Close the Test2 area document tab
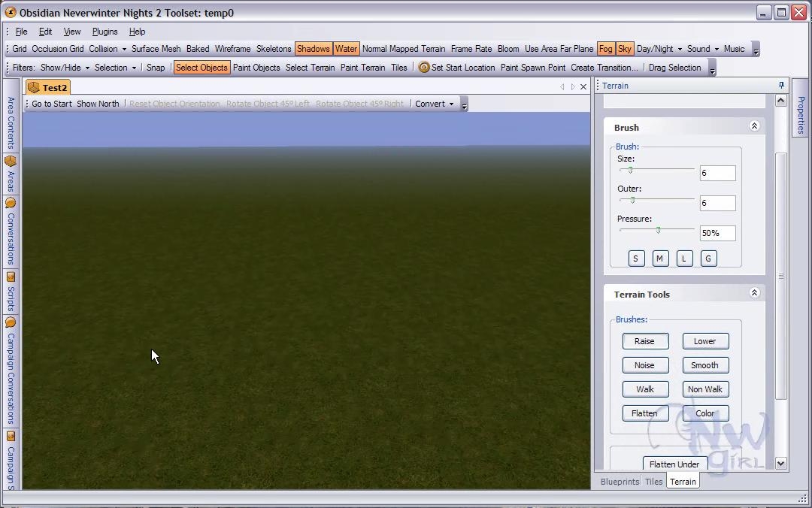Image resolution: width=812 pixels, height=508 pixels. [x=583, y=87]
